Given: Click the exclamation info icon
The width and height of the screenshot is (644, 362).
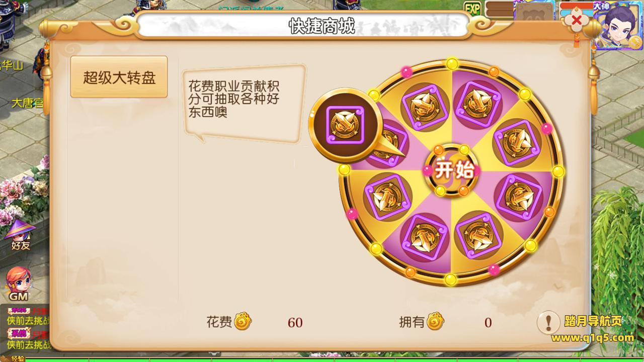Looking at the screenshot, I should coord(549,322).
